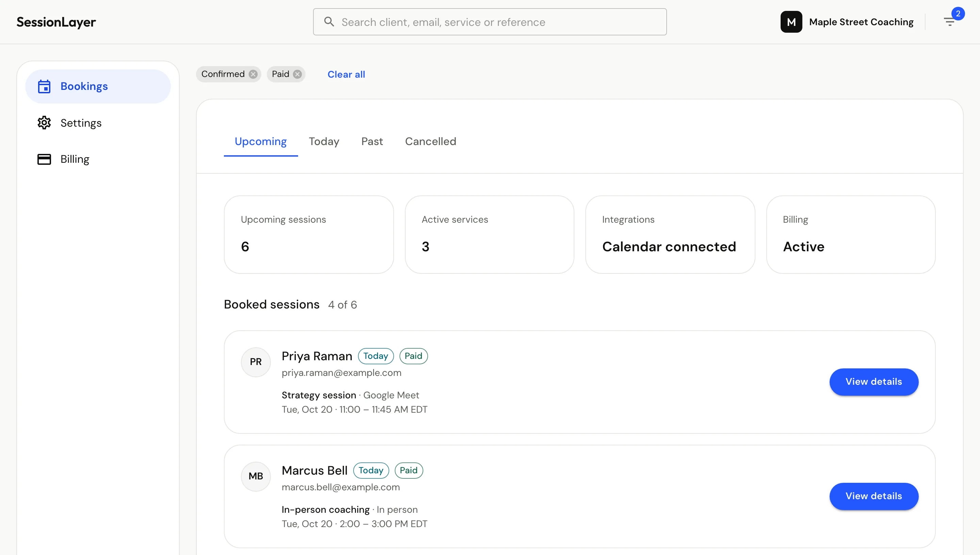Screen dimensions: 980x555
Task: Switch to the Past tab
Action: [x=372, y=141]
